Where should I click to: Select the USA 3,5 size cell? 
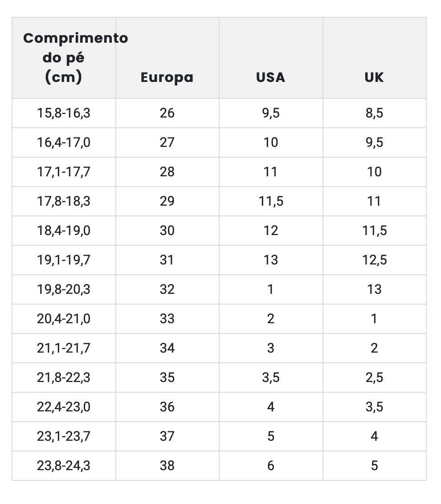270,378
